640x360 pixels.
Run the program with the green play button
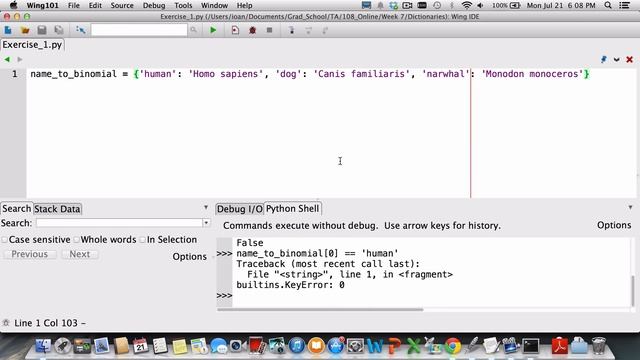pyautogui.click(x=213, y=30)
